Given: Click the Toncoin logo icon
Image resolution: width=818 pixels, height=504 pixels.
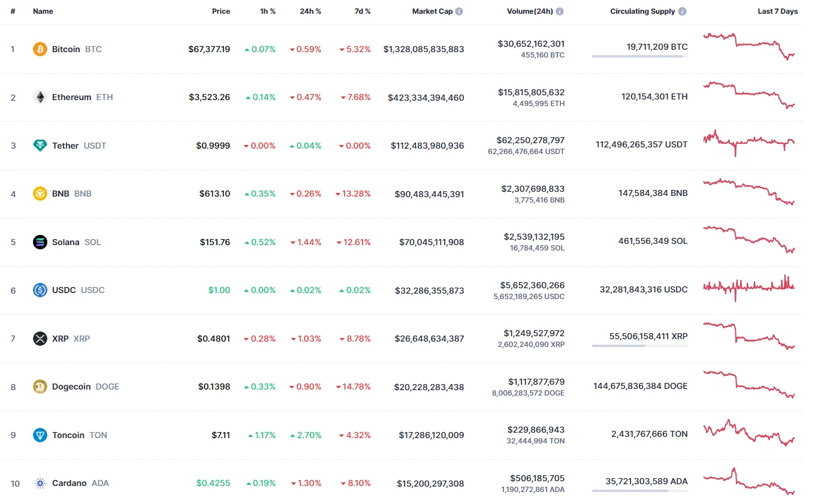Looking at the screenshot, I should click(x=40, y=435).
